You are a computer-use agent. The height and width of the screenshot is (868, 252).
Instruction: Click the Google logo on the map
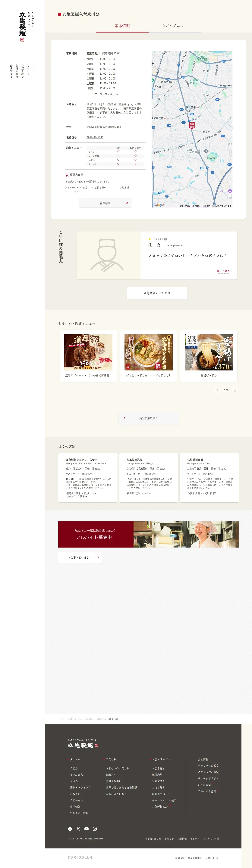159,205
